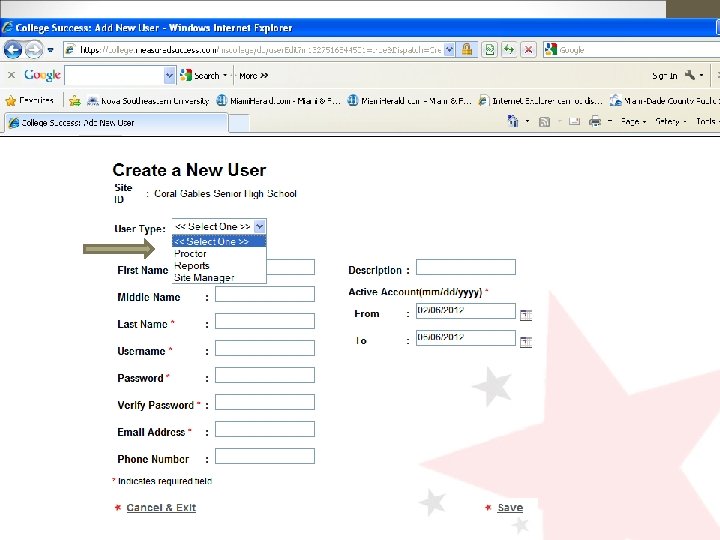Click the Google toolbar search field
The image size is (720, 540).
[x=115, y=75]
